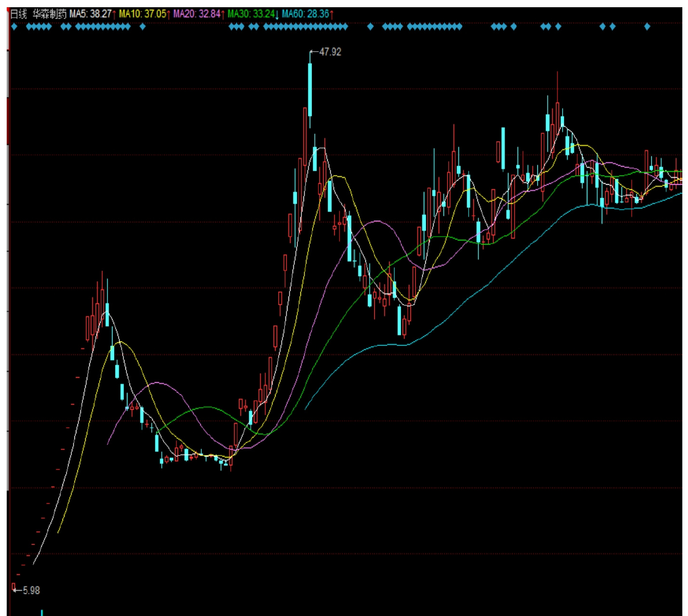Click the red up-arrow after MA60 value
The height and width of the screenshot is (616, 688).
tap(331, 14)
